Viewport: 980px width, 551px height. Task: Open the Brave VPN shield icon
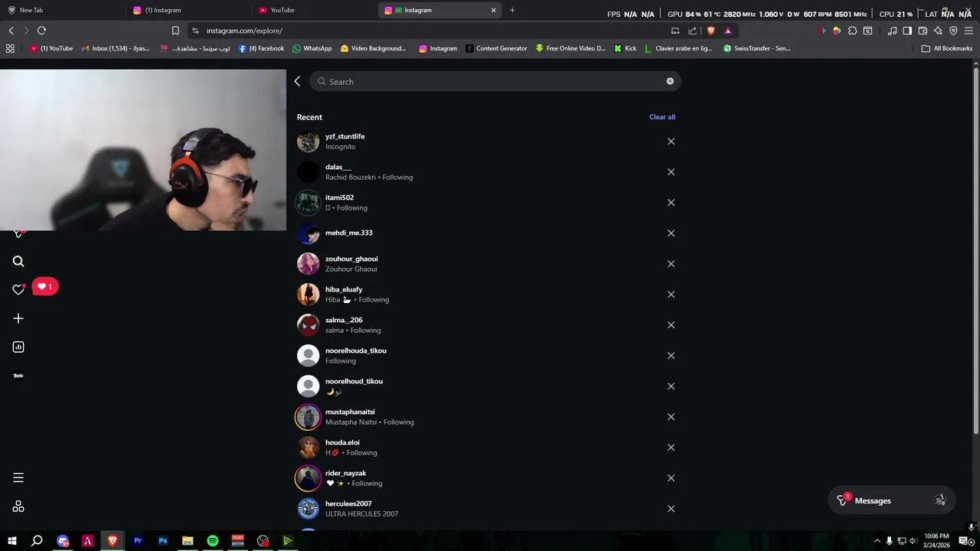coord(953,31)
